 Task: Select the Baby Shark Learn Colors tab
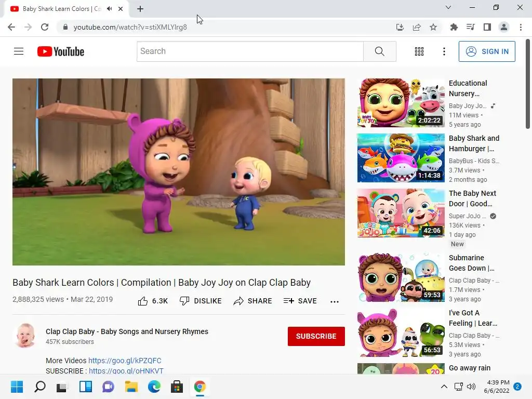(x=62, y=9)
